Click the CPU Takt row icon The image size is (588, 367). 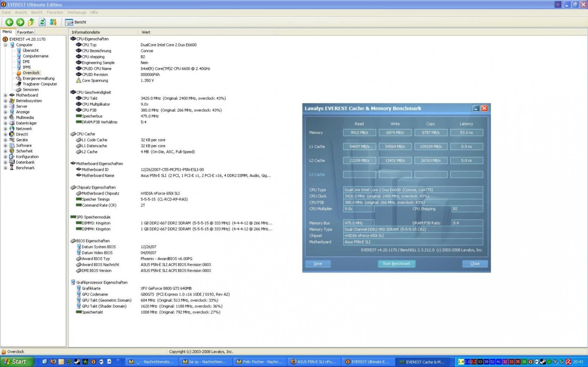click(x=78, y=98)
